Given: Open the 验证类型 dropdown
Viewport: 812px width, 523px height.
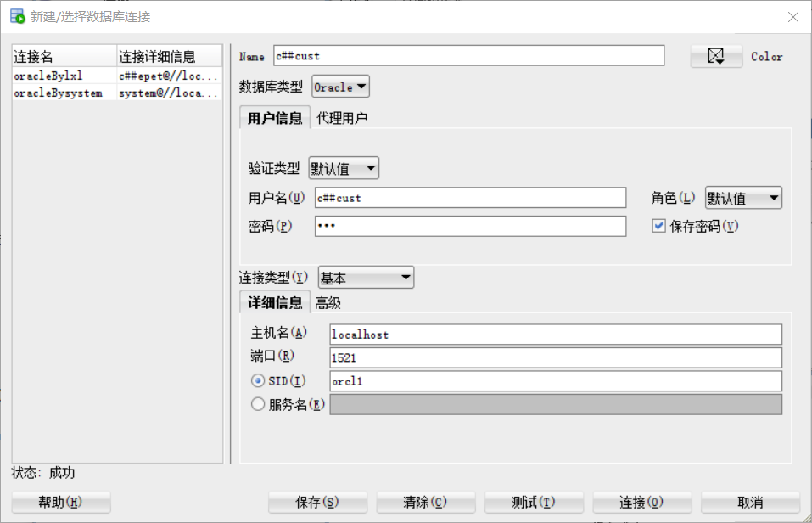Looking at the screenshot, I should click(x=344, y=168).
